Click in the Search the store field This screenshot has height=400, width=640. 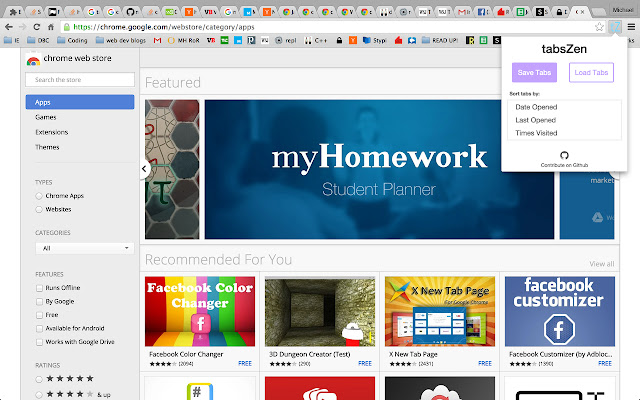click(x=80, y=80)
